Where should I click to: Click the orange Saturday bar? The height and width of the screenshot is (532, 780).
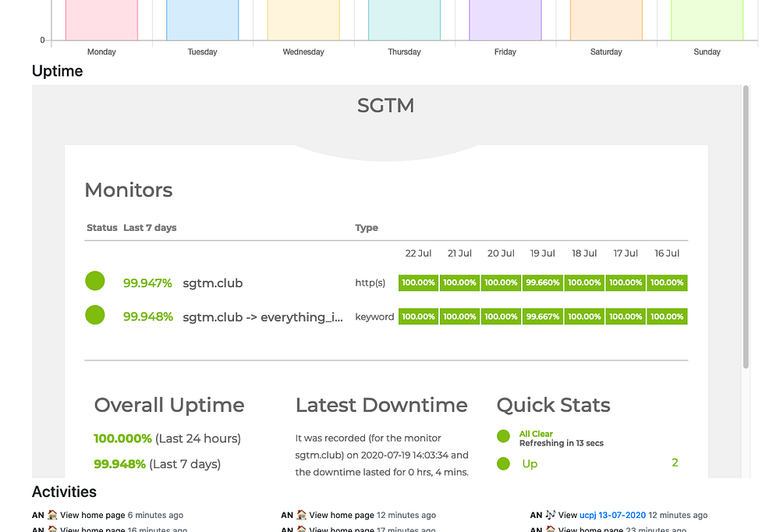(x=606, y=20)
